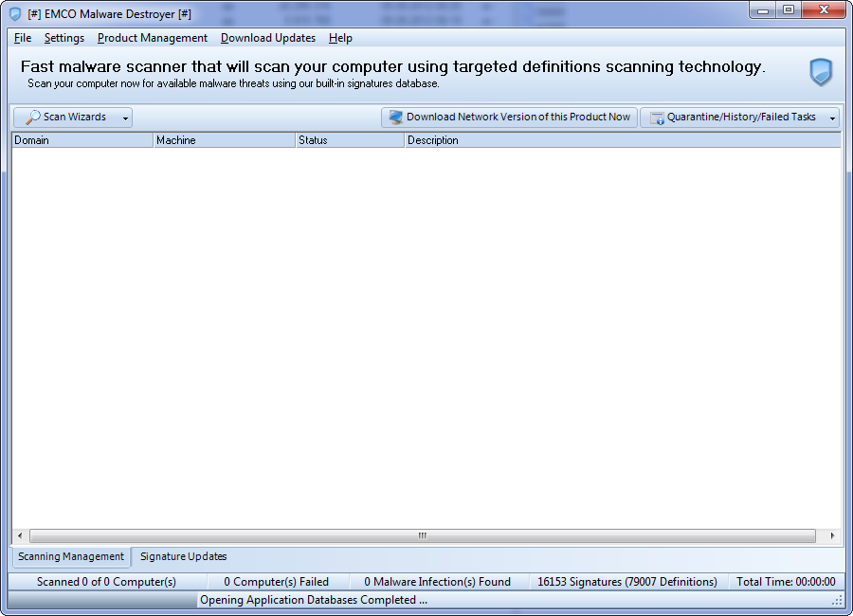
Task: Click Download Network Version of this Product Now
Action: point(509,117)
